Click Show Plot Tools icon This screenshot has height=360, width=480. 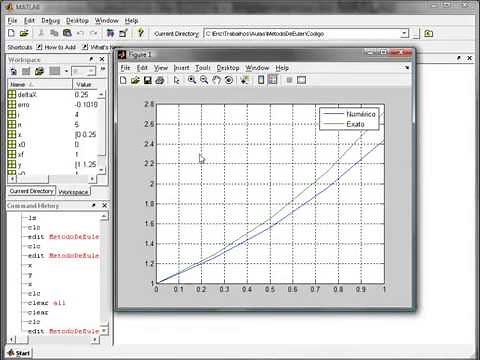(x=301, y=80)
